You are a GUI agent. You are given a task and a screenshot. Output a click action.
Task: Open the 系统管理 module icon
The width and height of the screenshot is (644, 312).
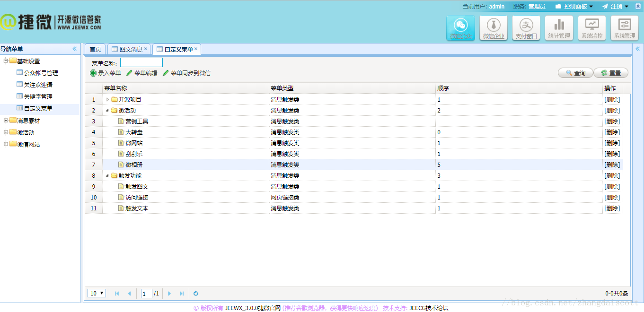tap(625, 28)
